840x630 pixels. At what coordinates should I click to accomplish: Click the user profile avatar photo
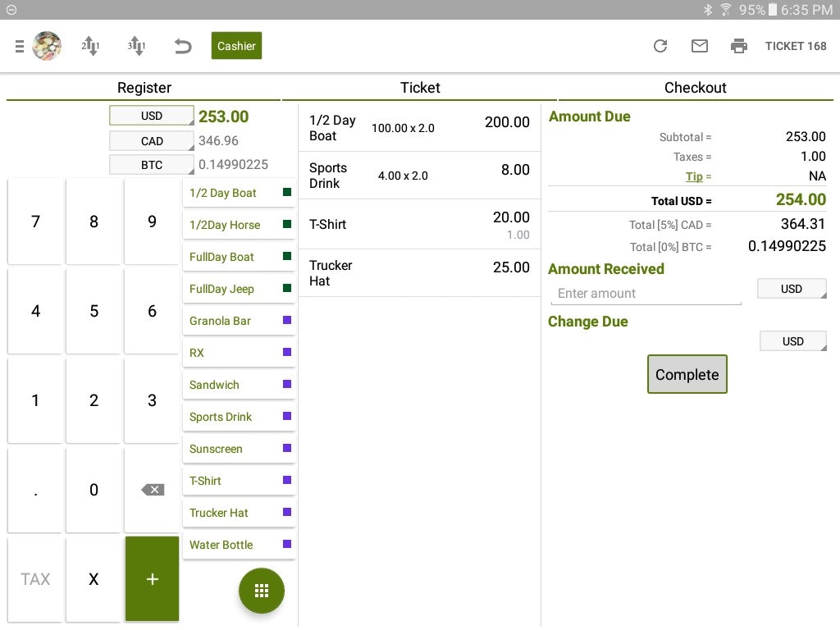tap(47, 46)
